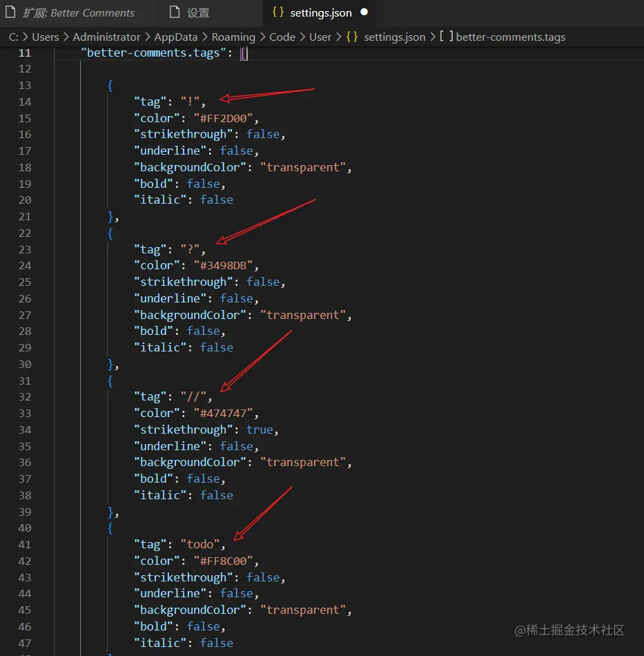The height and width of the screenshot is (656, 644).
Task: Click the strikethrough true value on line 34
Action: 260,430
